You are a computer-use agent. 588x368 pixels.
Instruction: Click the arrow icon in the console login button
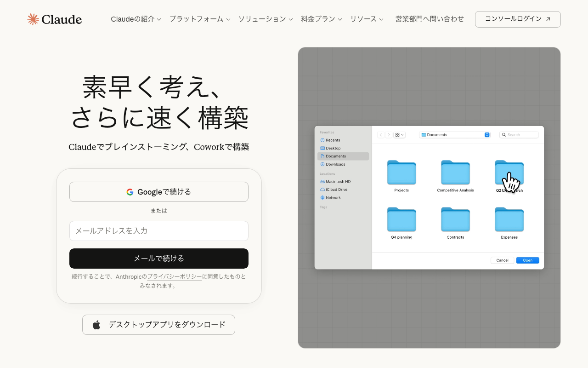click(x=548, y=19)
